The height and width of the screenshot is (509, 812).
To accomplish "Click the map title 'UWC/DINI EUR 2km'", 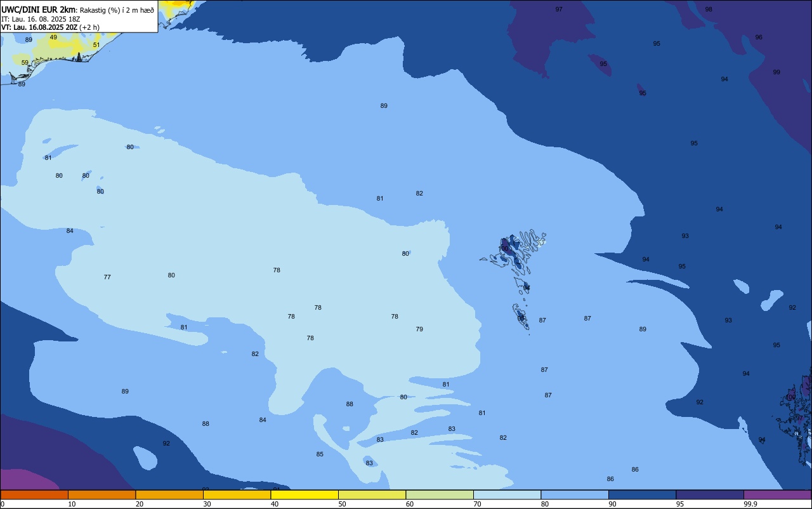I will [x=39, y=9].
